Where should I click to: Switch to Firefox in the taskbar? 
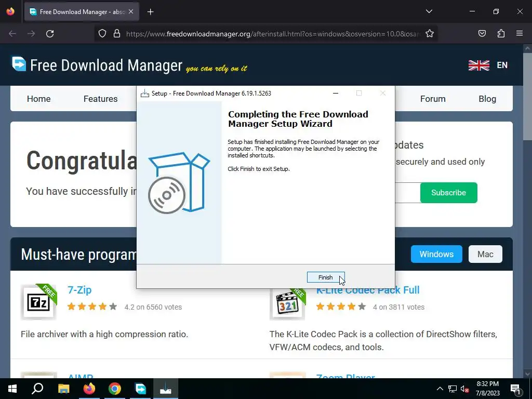click(89, 389)
